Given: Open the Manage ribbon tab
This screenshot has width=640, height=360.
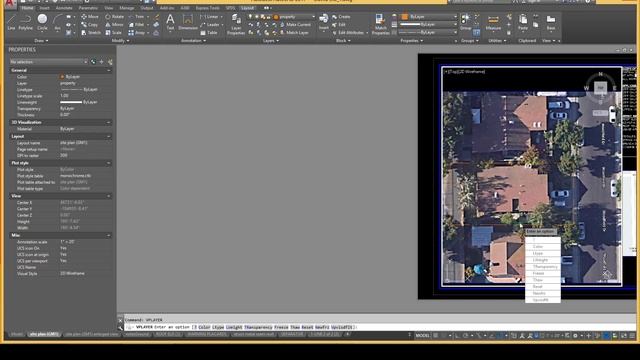Looking at the screenshot, I should coord(127,8).
